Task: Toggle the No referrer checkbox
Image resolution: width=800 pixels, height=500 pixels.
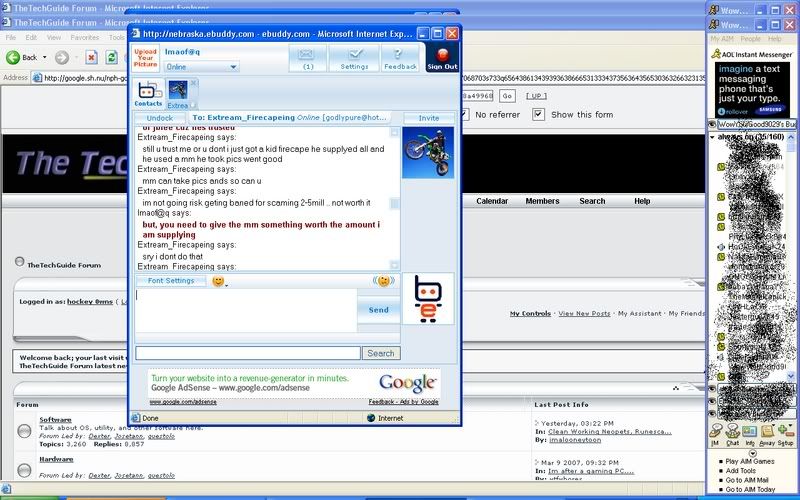Action: point(464,114)
